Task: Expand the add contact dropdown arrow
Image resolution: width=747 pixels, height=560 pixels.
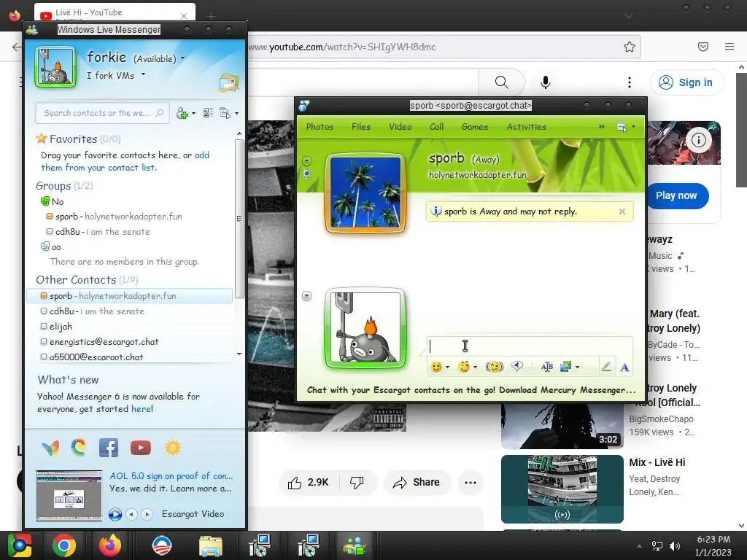Action: [x=193, y=113]
